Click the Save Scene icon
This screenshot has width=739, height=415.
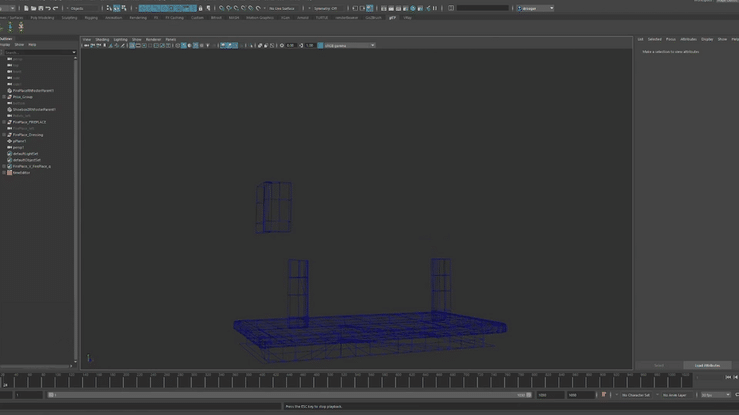click(41, 8)
